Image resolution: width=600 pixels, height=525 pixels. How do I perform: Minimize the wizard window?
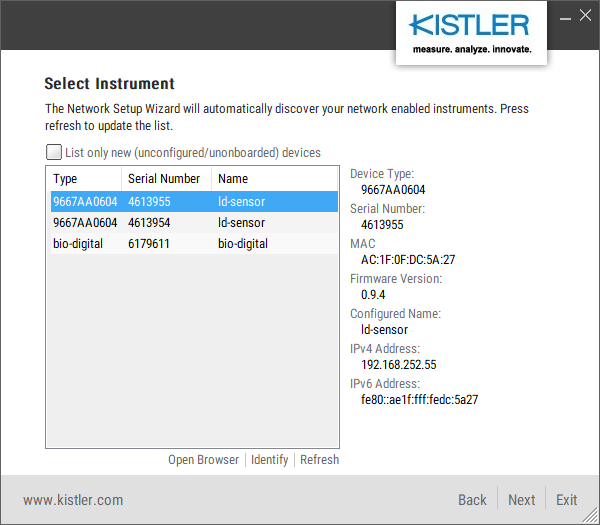pos(565,15)
